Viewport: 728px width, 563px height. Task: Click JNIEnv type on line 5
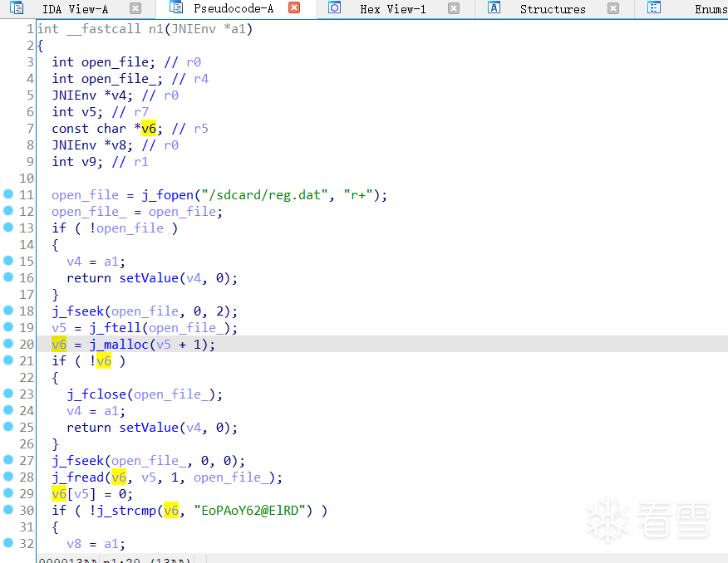pos(74,95)
